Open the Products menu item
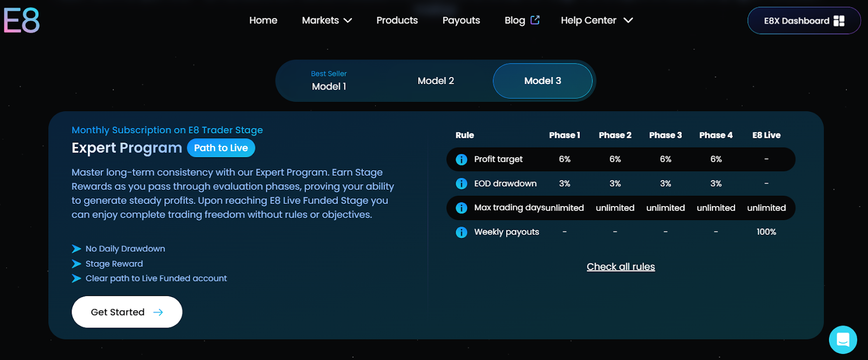The image size is (868, 360). coord(397,21)
